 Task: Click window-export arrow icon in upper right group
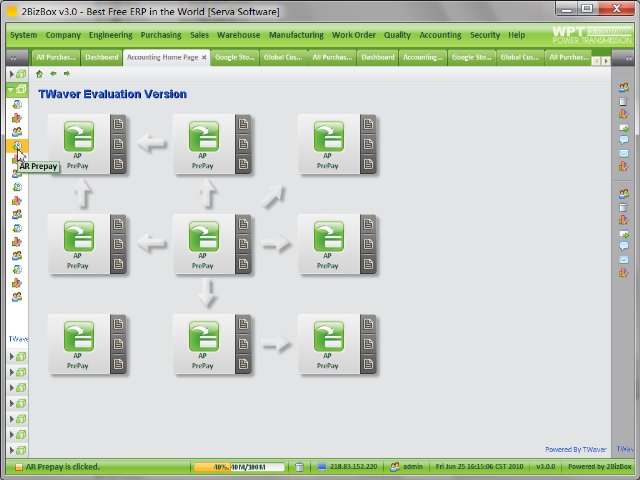click(x=624, y=128)
